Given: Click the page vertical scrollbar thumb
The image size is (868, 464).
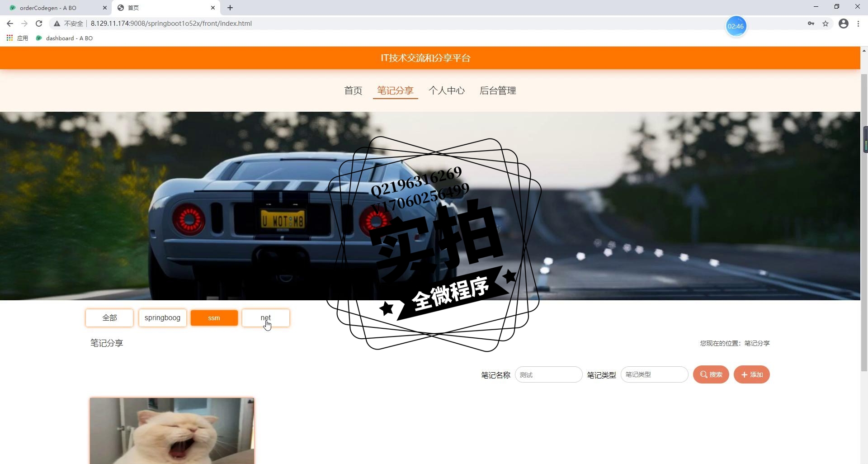Looking at the screenshot, I should click(x=864, y=223).
